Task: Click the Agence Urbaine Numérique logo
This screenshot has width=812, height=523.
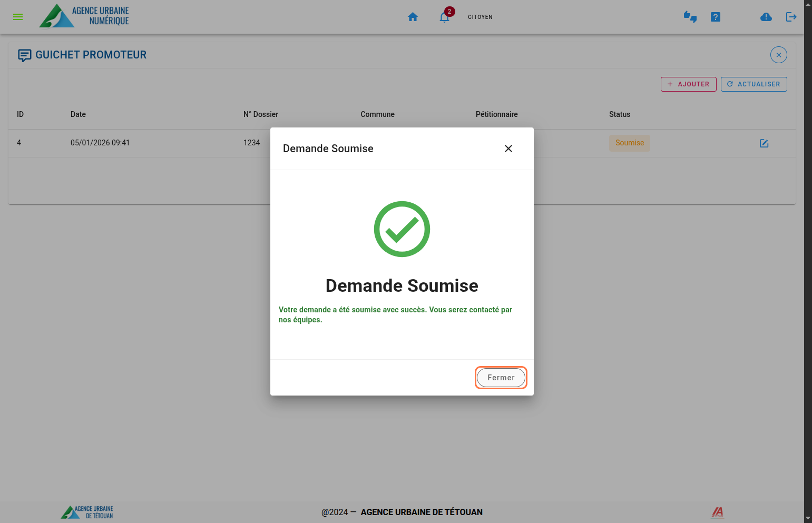Action: point(84,16)
